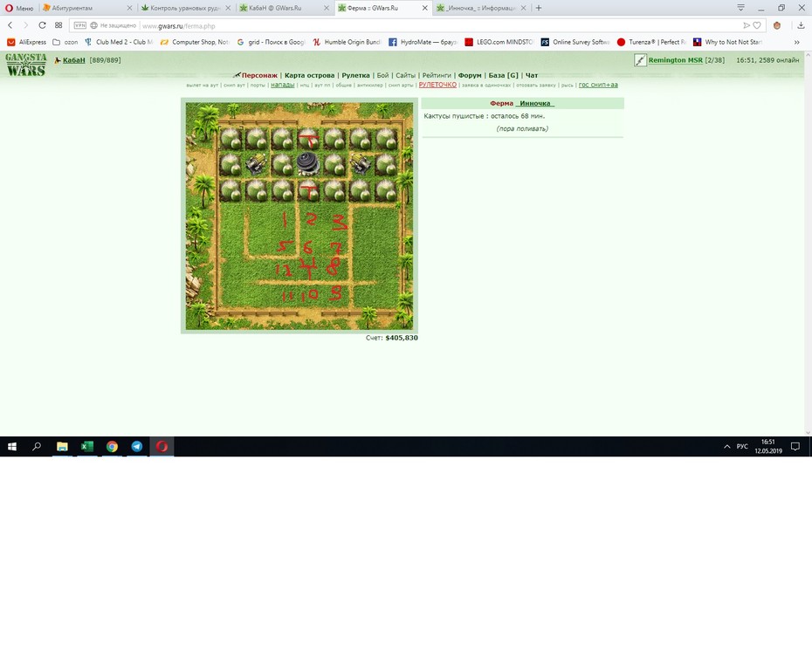812x645 pixels.
Task: Toggle the VPN badge in address bar
Action: point(79,25)
